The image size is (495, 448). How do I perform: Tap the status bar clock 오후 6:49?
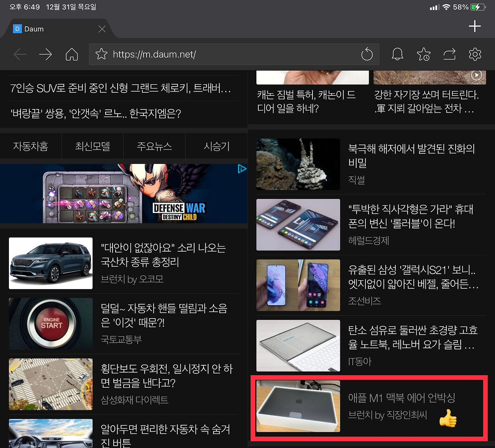(25, 7)
